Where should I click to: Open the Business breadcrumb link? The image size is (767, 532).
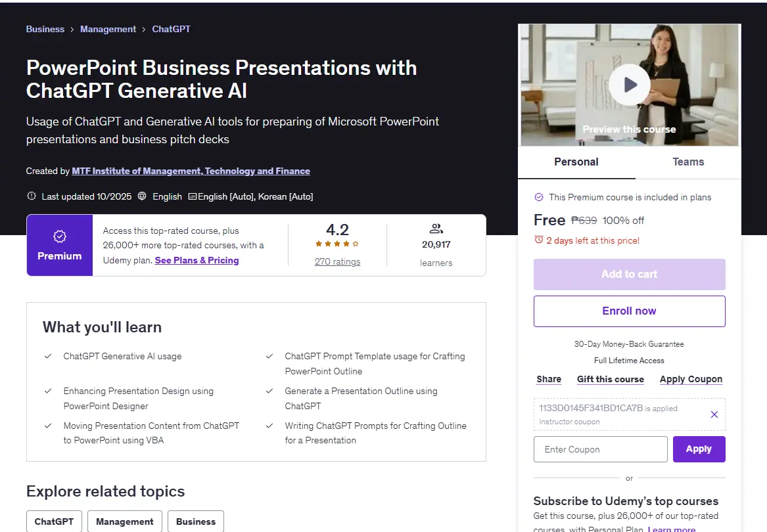point(45,29)
